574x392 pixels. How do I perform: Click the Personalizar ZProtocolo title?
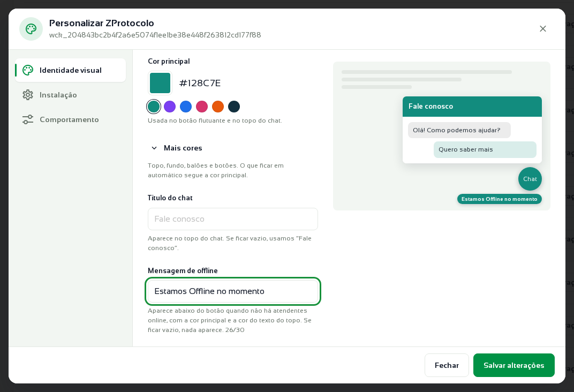point(101,23)
